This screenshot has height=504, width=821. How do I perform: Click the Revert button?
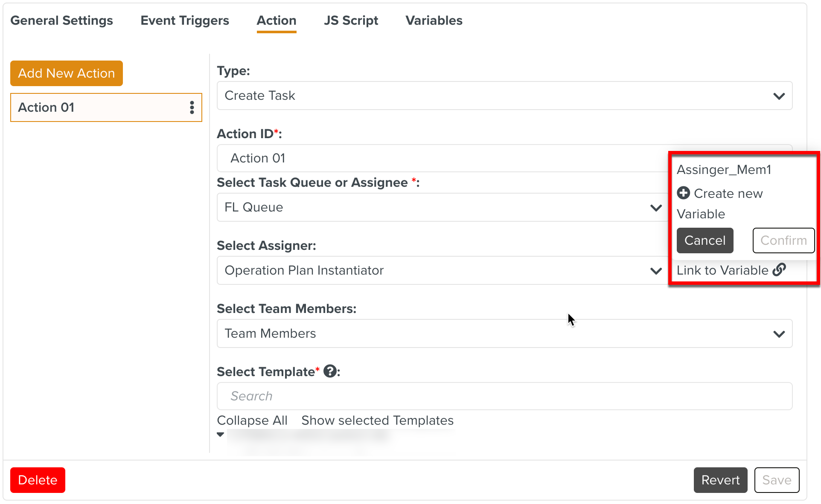(x=720, y=480)
